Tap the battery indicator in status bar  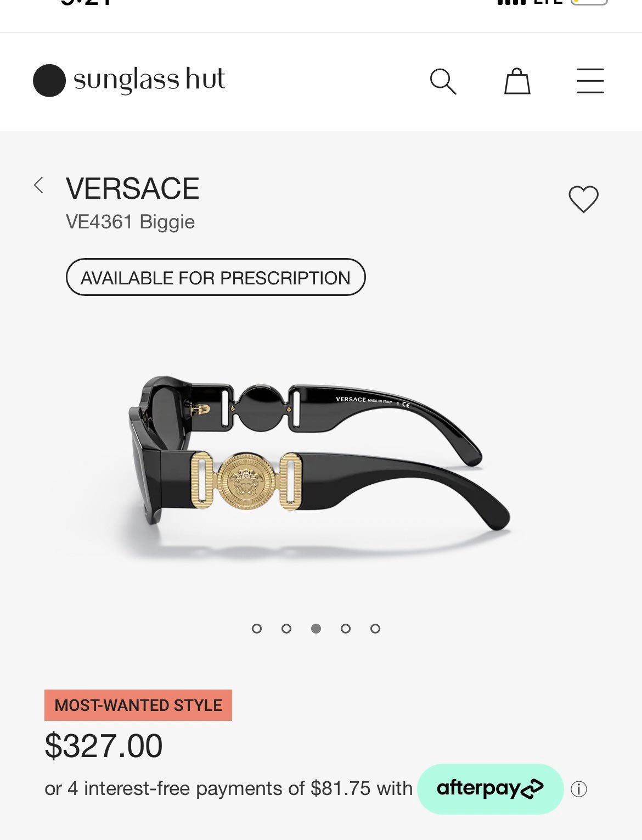click(x=589, y=2)
